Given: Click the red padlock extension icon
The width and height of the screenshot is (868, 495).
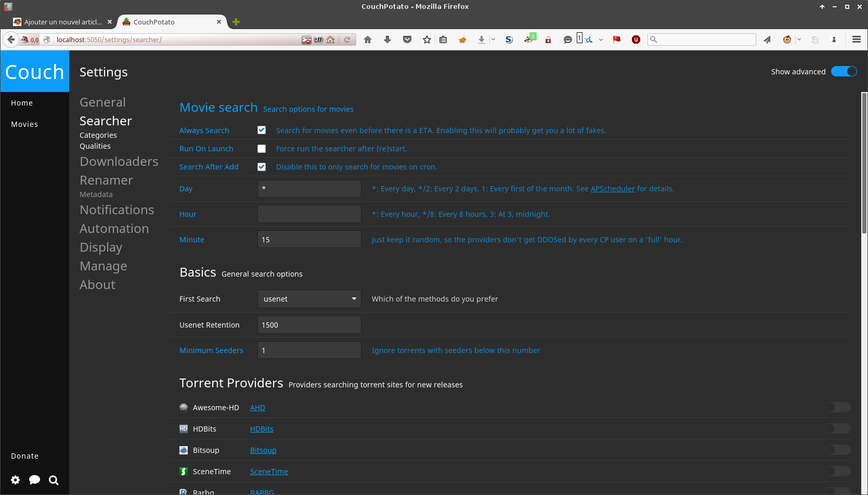Looking at the screenshot, I should point(548,40).
